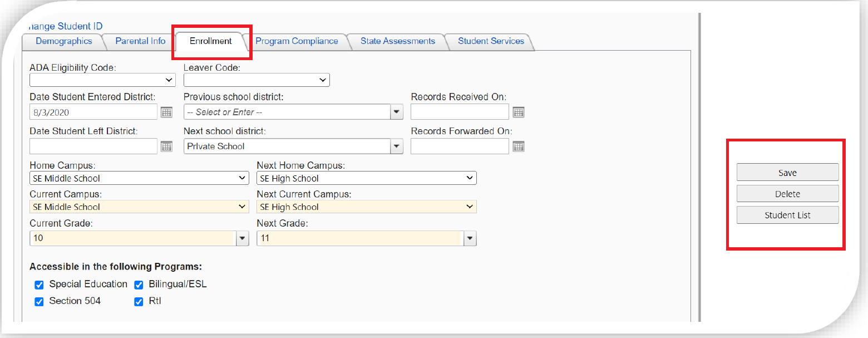Uncheck the Special Education checkbox
Image resolution: width=868 pixels, height=338 pixels.
pyautogui.click(x=39, y=285)
